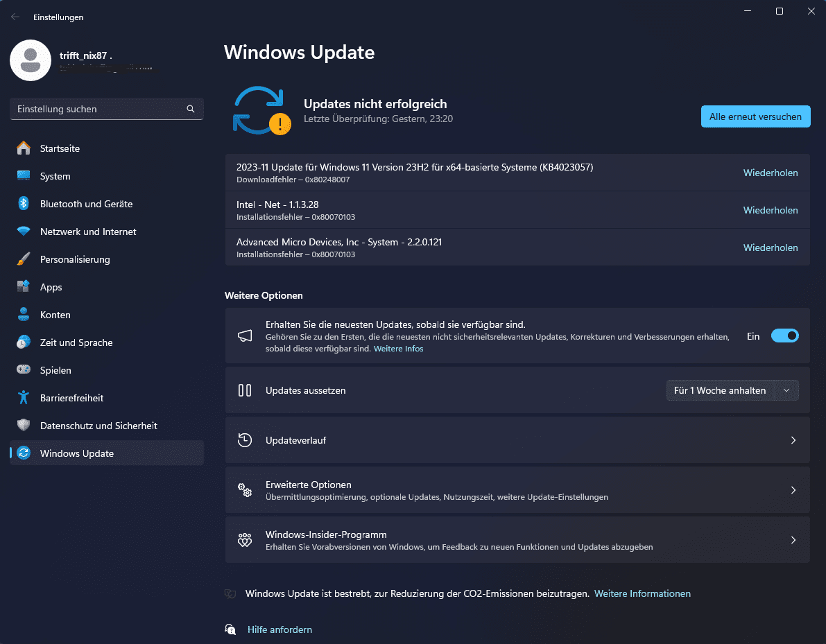826x644 pixels.
Task: Click the history clock icon for Updateverlauf
Action: click(245, 440)
